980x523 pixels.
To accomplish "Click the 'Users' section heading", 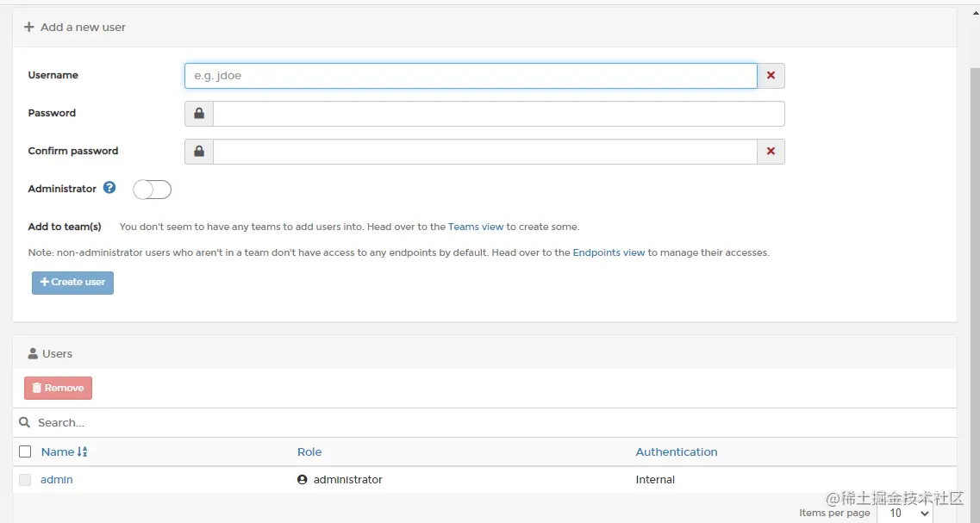I will [x=57, y=353].
